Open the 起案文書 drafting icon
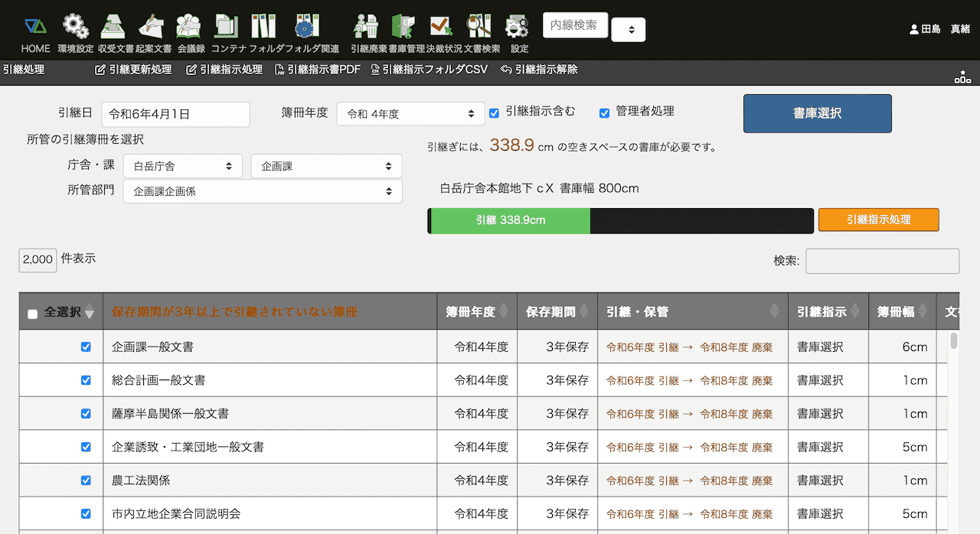Viewport: 980px width, 534px height. (x=152, y=28)
